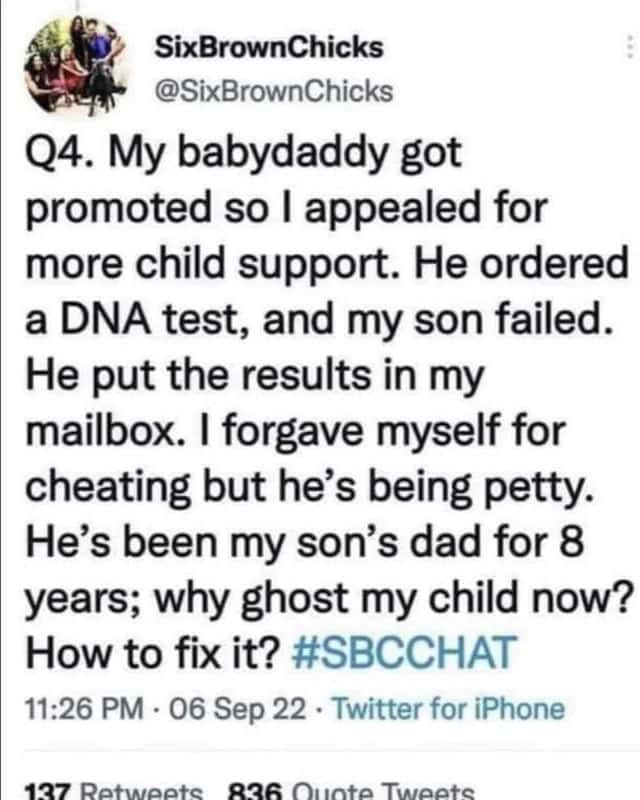View the 137 Retweets list
Image resolution: width=640 pixels, height=800 pixels.
[x=113, y=792]
